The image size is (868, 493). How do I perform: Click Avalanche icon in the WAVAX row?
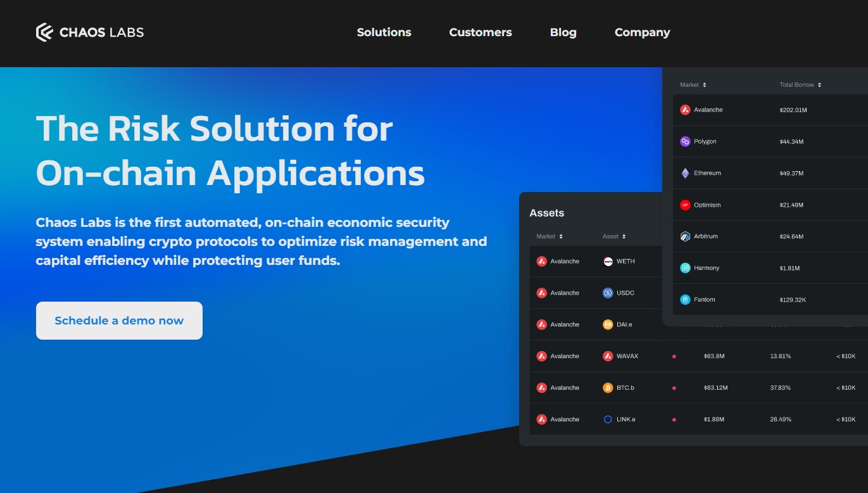(x=541, y=356)
